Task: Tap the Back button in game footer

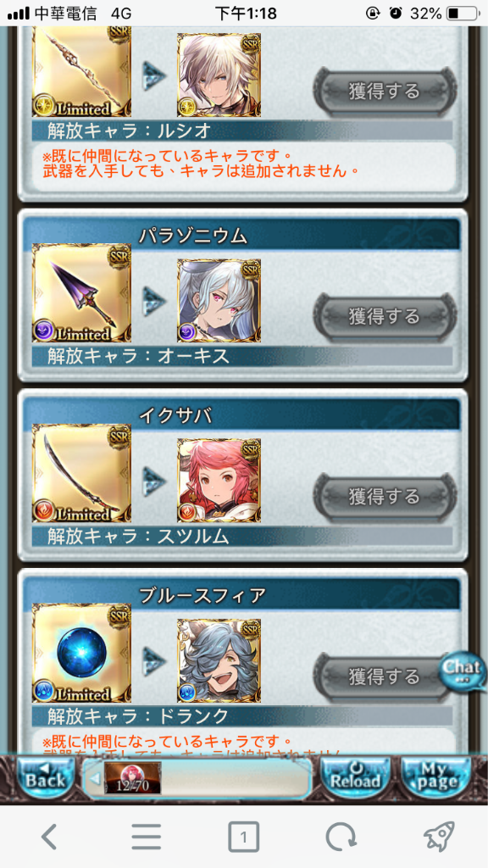Action: pyautogui.click(x=46, y=779)
